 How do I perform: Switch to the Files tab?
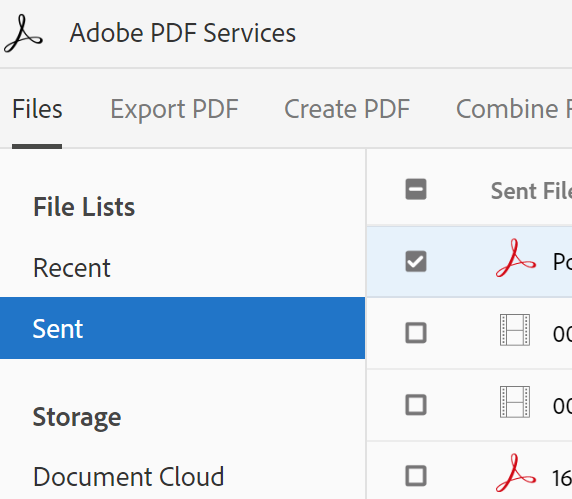pyautogui.click(x=37, y=109)
